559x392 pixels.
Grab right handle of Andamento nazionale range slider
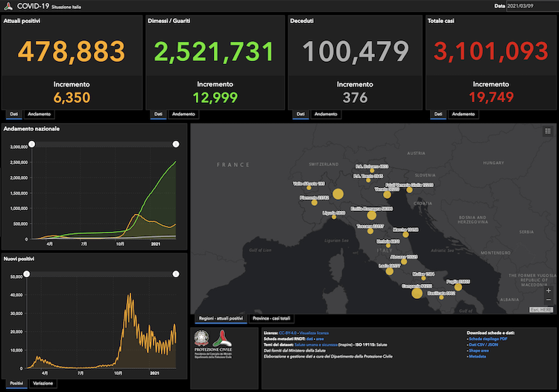176,144
